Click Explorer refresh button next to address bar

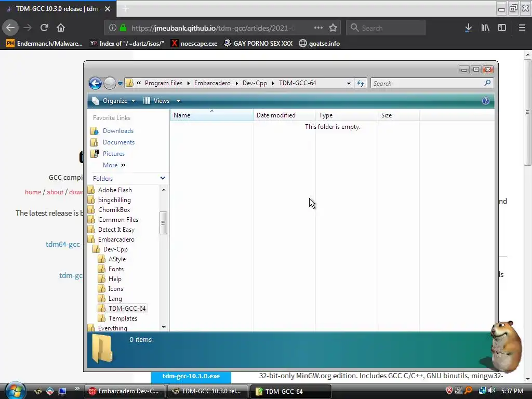(361, 84)
